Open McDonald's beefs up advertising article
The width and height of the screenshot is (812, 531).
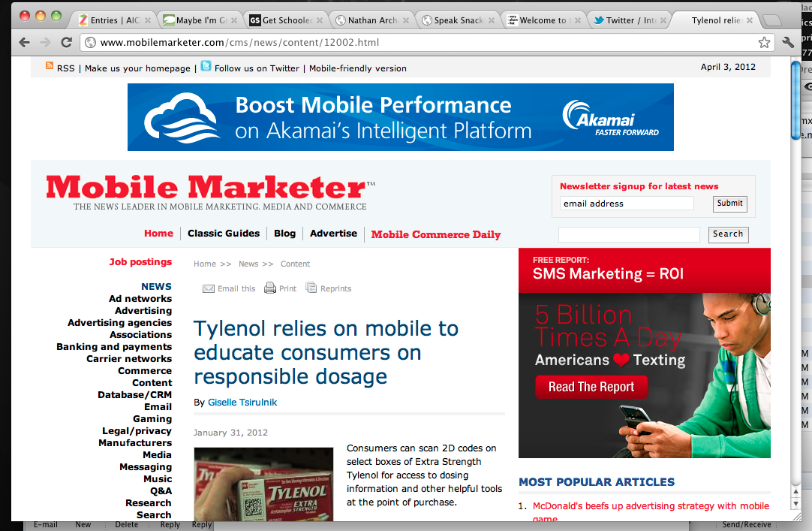coord(651,511)
